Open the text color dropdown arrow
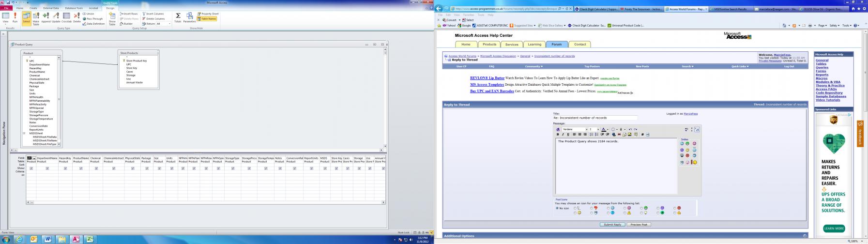Image resolution: width=868 pixels, height=244 pixels. point(608,129)
